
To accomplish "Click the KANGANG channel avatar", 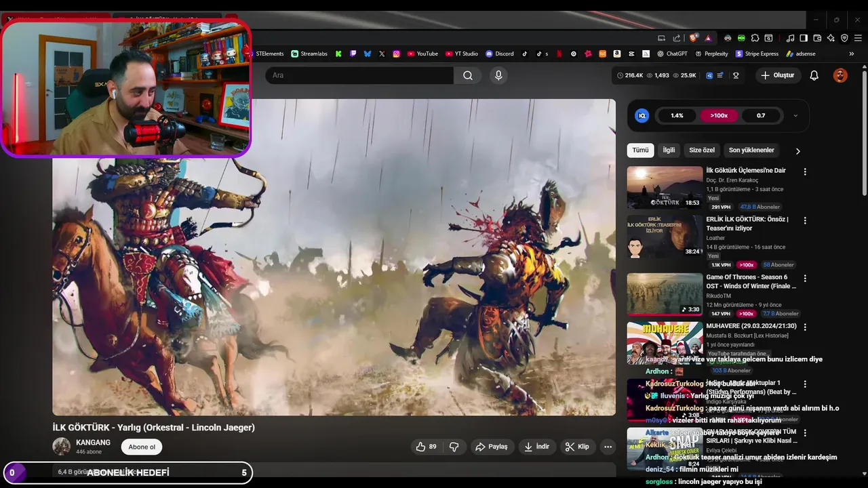I will point(62,447).
